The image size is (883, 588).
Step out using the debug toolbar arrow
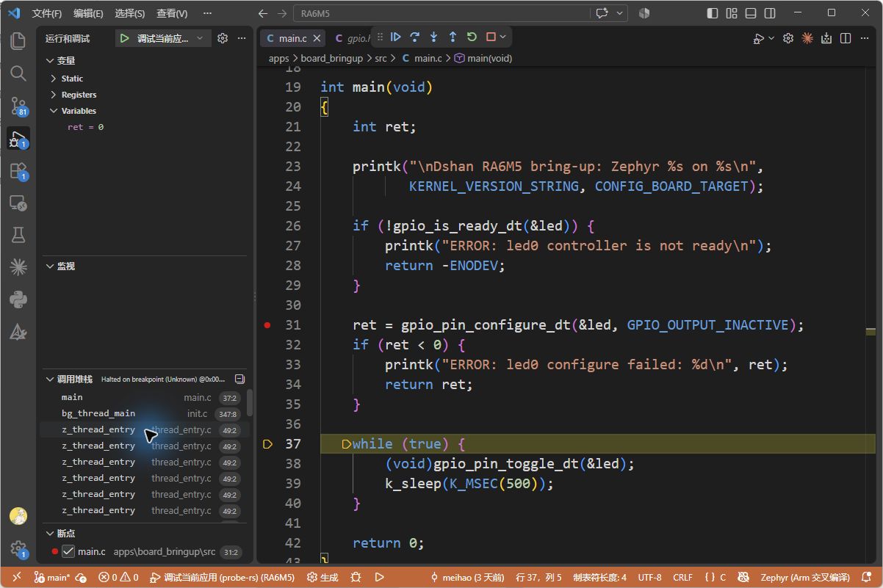(453, 37)
